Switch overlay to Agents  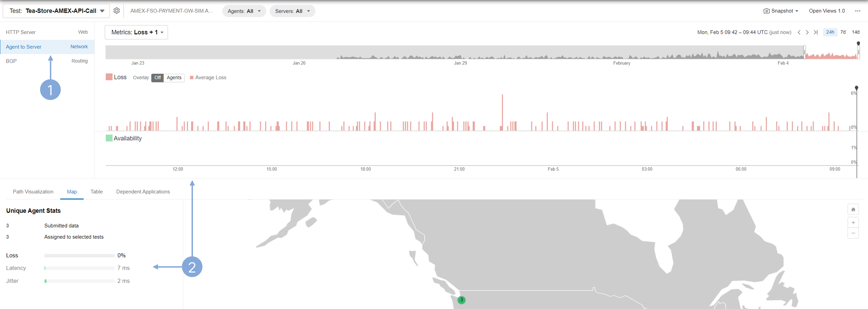[174, 77]
